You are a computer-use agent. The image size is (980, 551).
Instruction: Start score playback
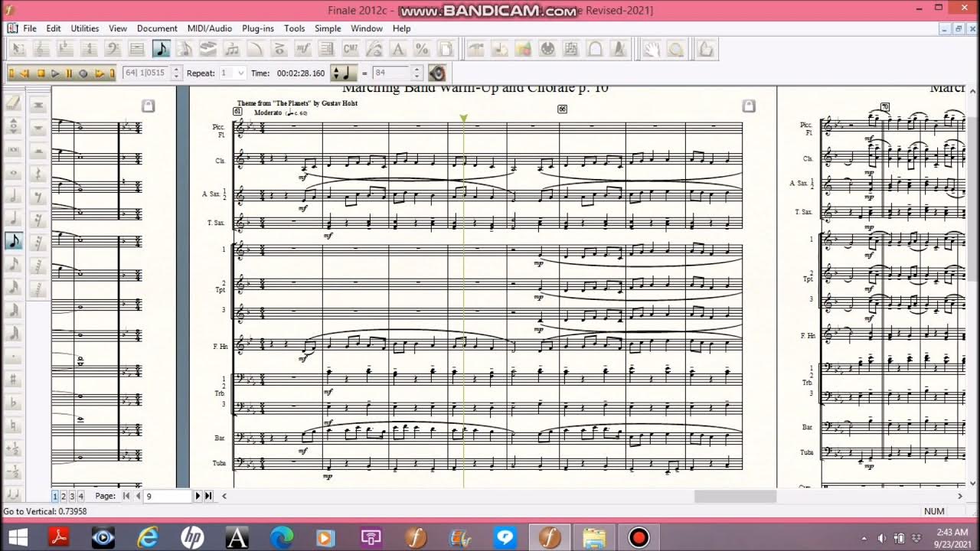[x=55, y=73]
